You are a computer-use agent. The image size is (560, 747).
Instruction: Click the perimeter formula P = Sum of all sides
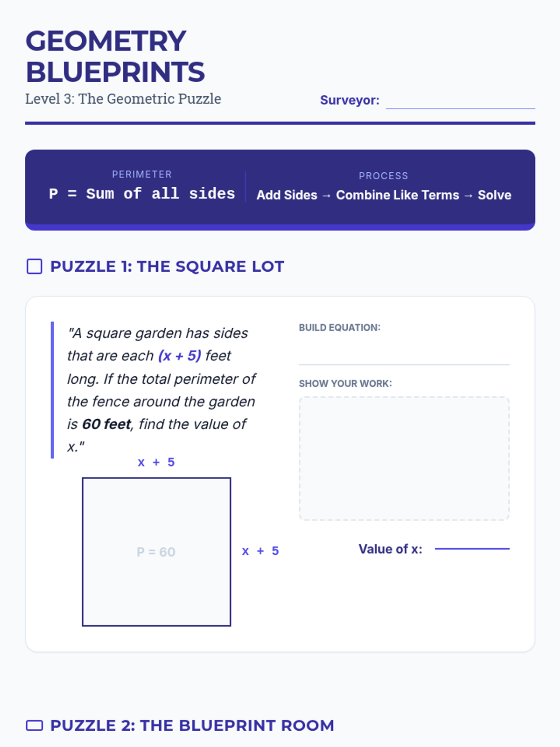pyautogui.click(x=142, y=194)
